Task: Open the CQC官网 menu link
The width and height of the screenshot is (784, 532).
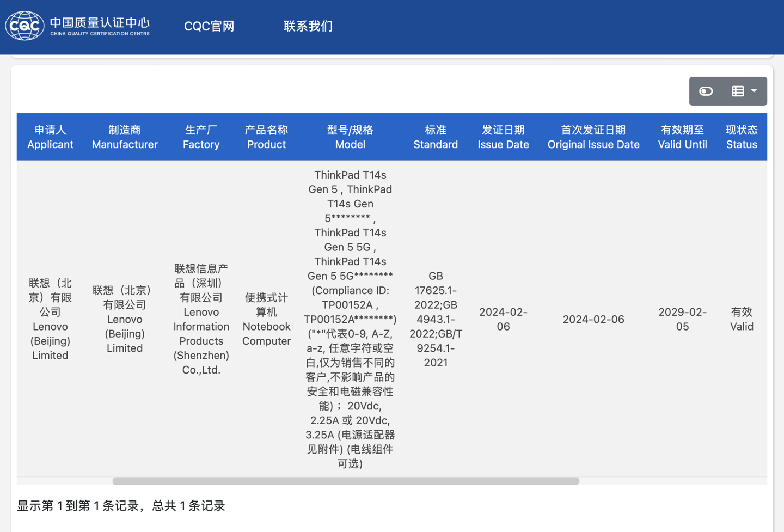Action: [x=209, y=26]
